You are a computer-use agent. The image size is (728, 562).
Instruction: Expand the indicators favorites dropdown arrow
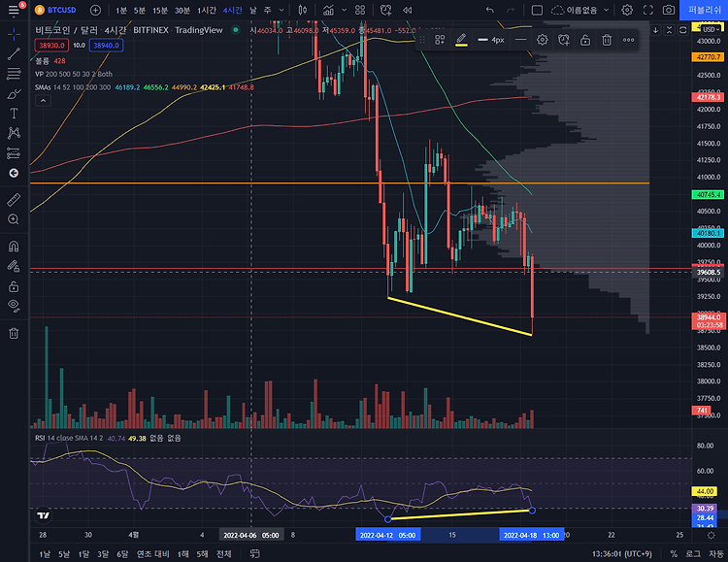pos(344,10)
